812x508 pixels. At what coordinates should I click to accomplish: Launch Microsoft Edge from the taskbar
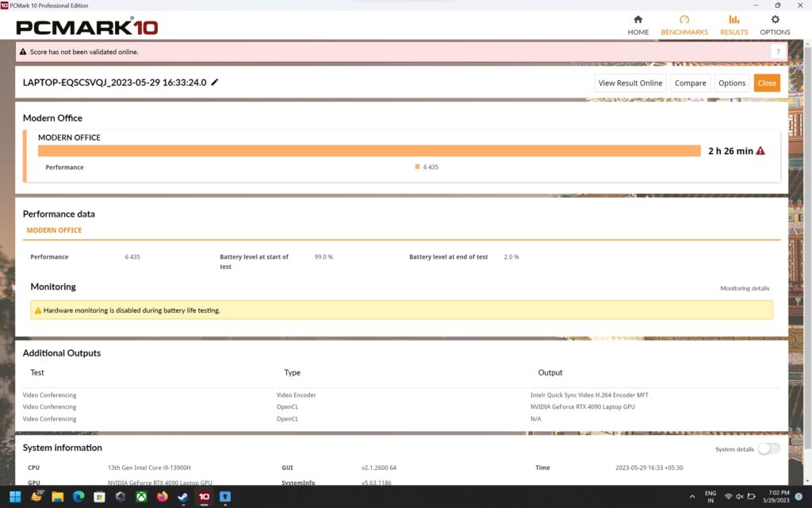[79, 497]
